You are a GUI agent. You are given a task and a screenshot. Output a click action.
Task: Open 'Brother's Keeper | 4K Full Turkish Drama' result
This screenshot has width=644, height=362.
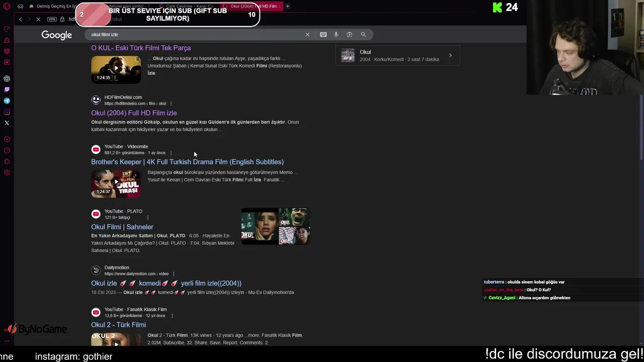[x=187, y=162]
